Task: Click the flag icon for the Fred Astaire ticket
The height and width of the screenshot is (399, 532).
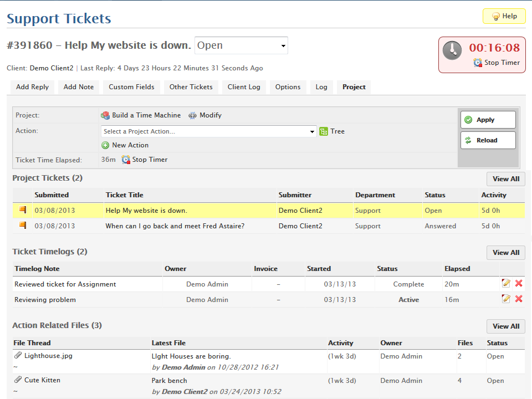Action: point(23,226)
